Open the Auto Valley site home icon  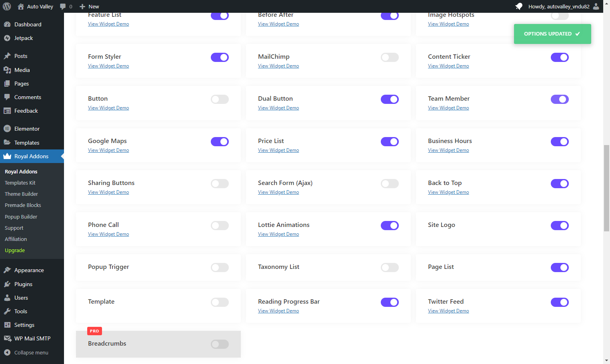click(x=21, y=6)
